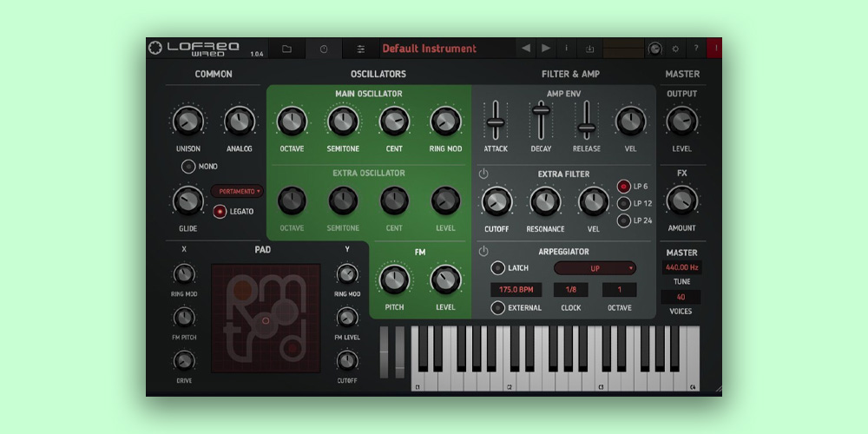This screenshot has width=868, height=434.
Task: Go to next preset arrow
Action: [x=546, y=48]
